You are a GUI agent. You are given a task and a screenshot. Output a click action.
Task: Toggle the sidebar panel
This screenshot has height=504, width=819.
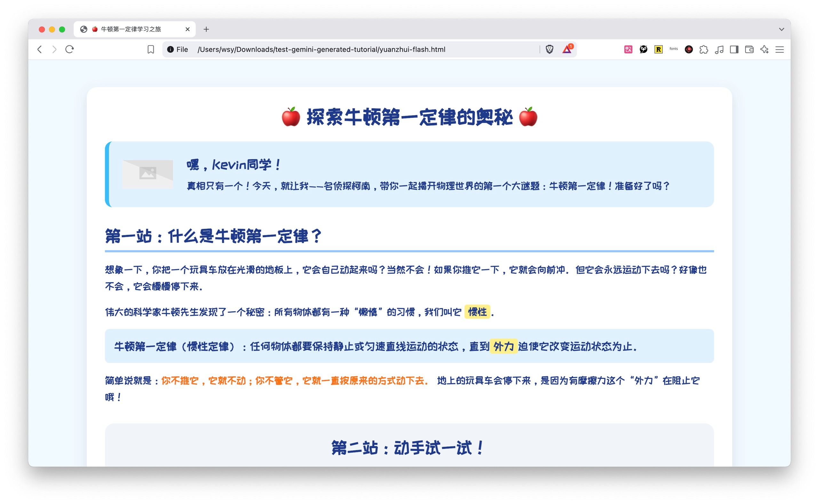[x=734, y=49]
